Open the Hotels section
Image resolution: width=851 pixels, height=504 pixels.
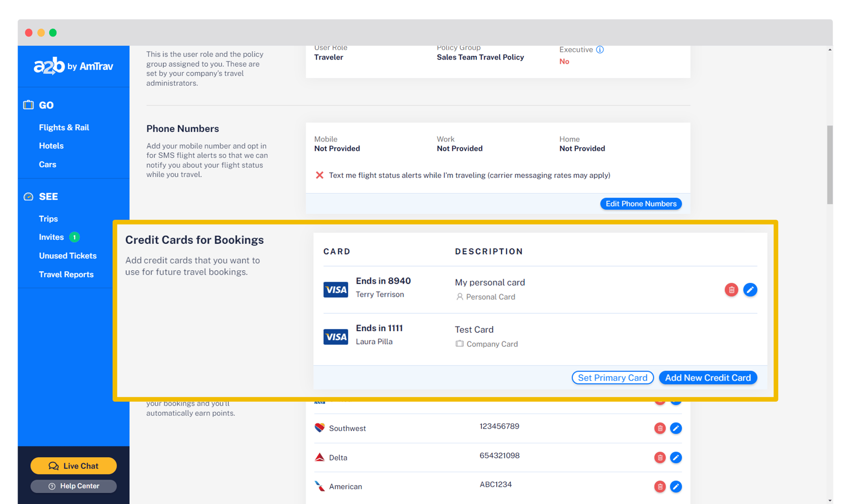51,145
